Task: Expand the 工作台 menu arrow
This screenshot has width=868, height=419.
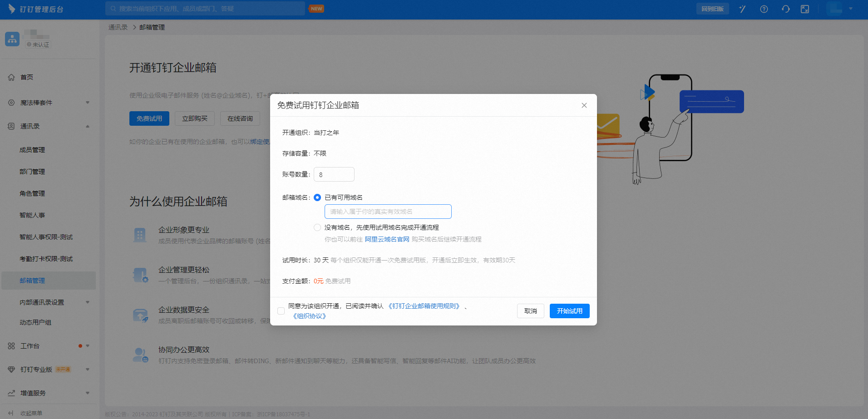Action: [88, 346]
